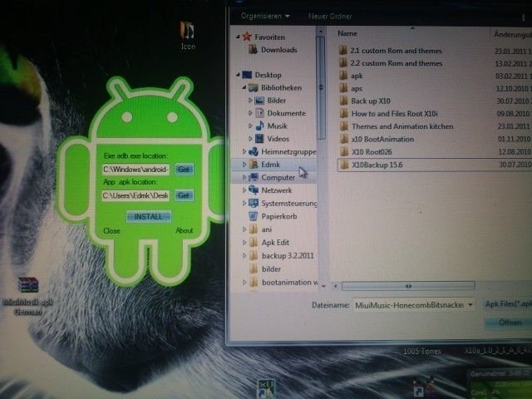The image size is (532, 399).
Task: Collapse the Favoriten group
Action: [238, 37]
